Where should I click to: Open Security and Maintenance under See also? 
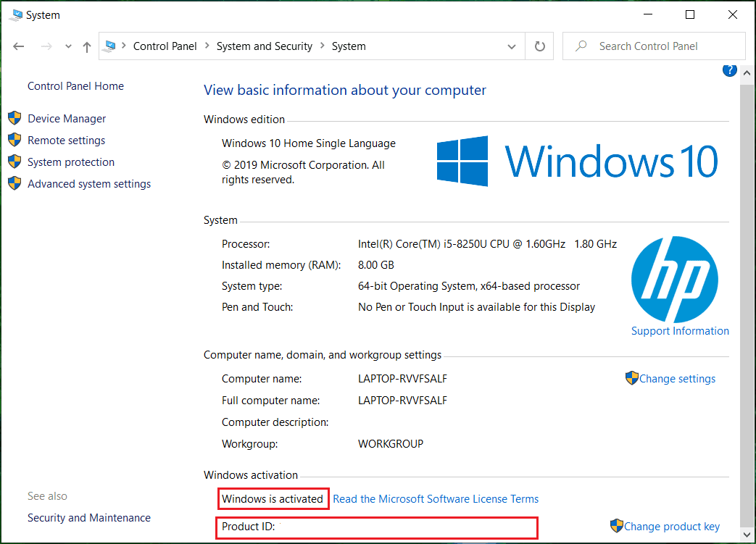pos(88,517)
